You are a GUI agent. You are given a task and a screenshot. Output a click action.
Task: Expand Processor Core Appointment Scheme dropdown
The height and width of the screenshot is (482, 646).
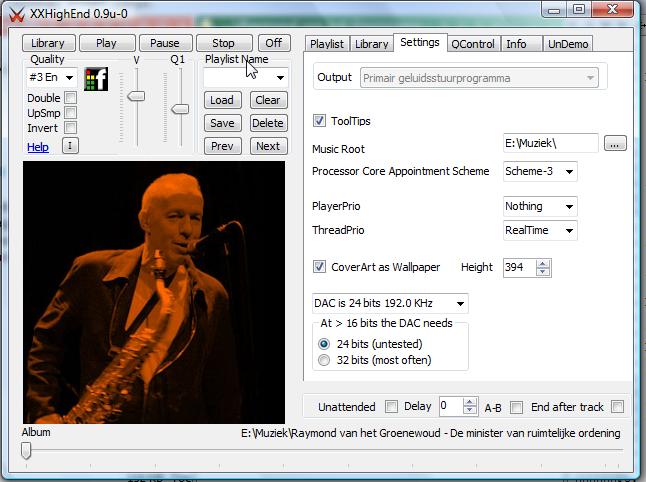569,171
